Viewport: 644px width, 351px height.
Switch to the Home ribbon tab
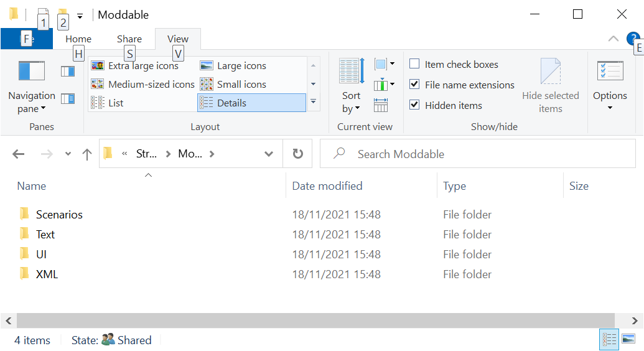[78, 39]
